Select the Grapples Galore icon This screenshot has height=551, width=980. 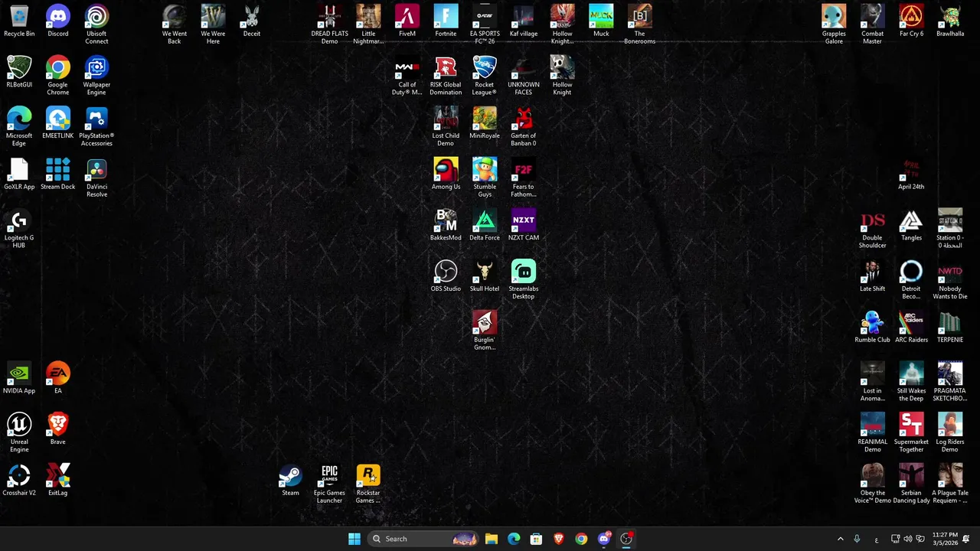834,24
